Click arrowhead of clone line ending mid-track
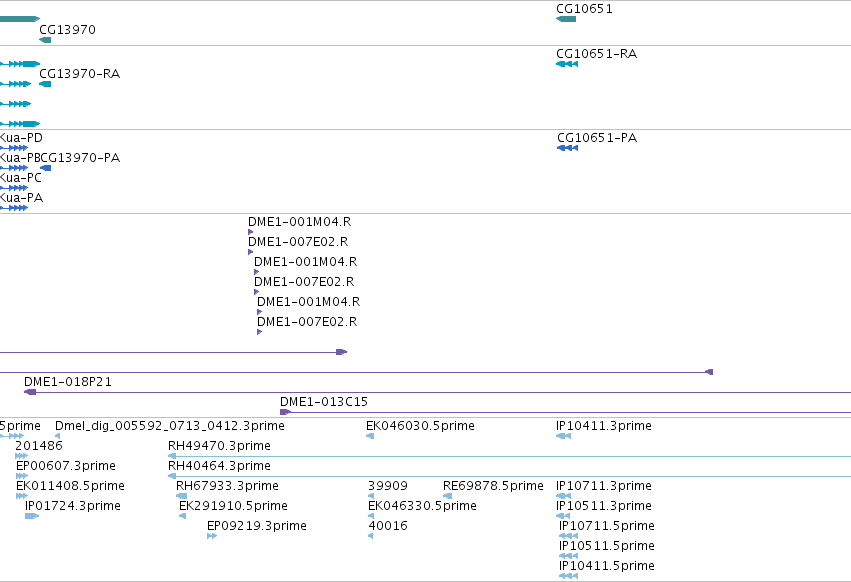This screenshot has width=851, height=582. 341,352
